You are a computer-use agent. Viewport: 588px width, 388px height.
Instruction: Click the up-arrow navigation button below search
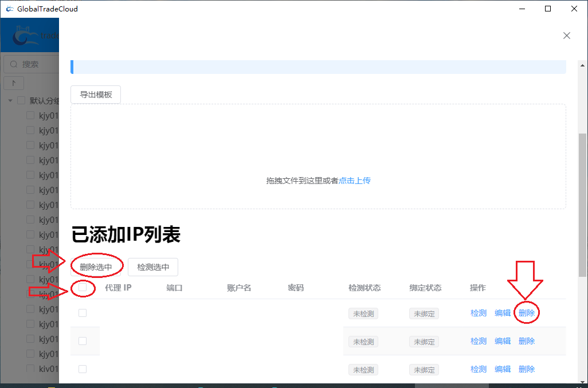(13, 83)
